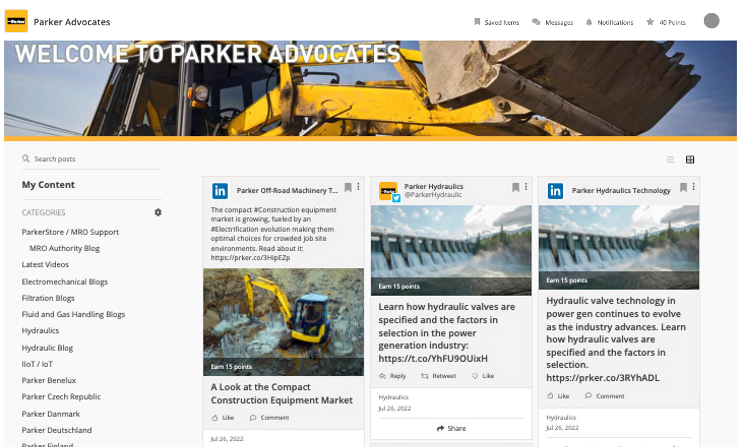The image size is (740, 447).
Task: Bookmark the Parker Off-Road Machinery post
Action: (348, 188)
